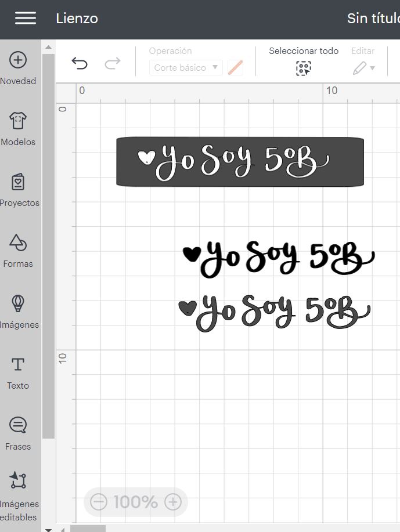The height and width of the screenshot is (532, 400).
Task: Zoom out with the minus button
Action: 99,502
